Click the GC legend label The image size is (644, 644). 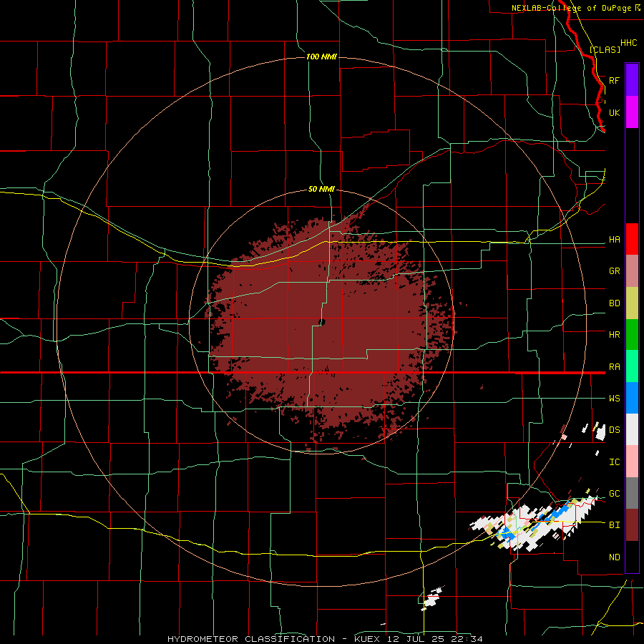(x=615, y=493)
